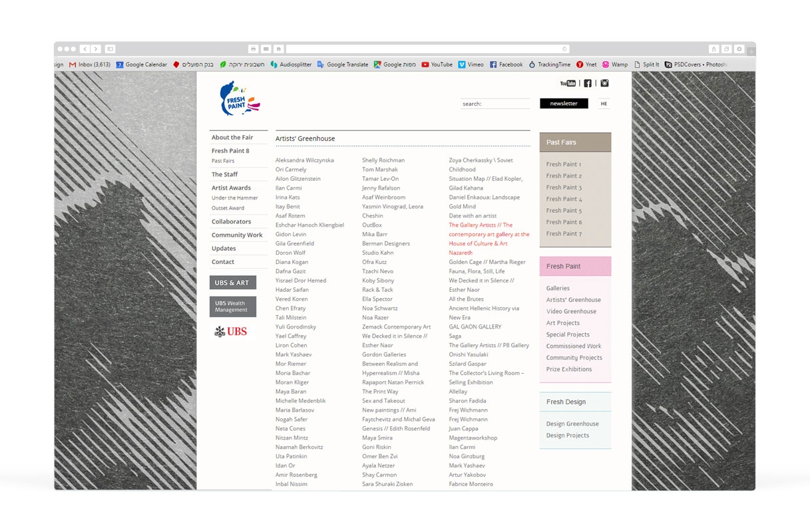
Task: Open the Vimeo bookmark
Action: point(471,65)
